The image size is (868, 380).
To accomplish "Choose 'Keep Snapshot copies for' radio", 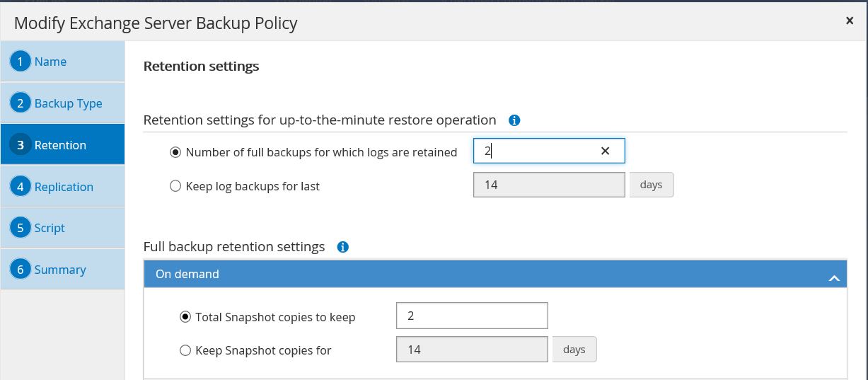I will [185, 350].
